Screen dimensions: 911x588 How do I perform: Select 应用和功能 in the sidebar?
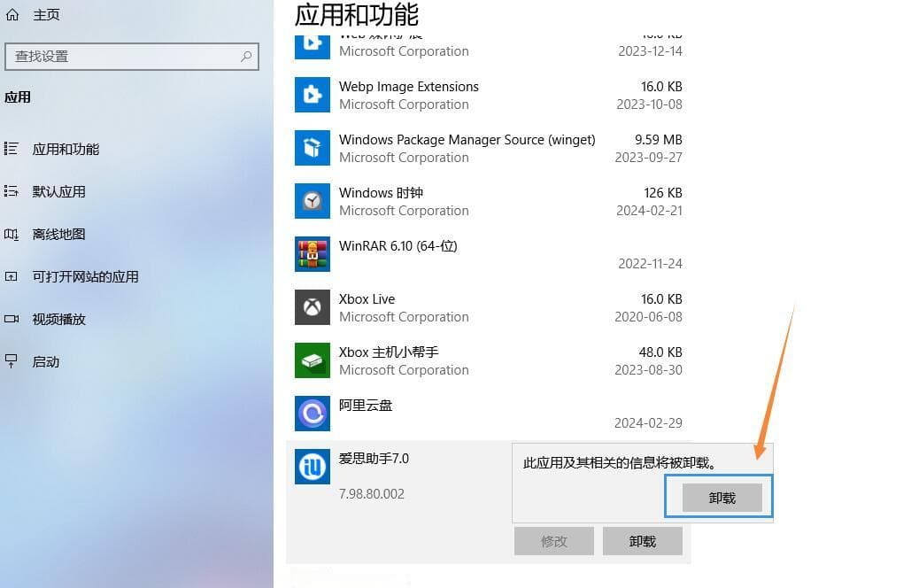[66, 150]
